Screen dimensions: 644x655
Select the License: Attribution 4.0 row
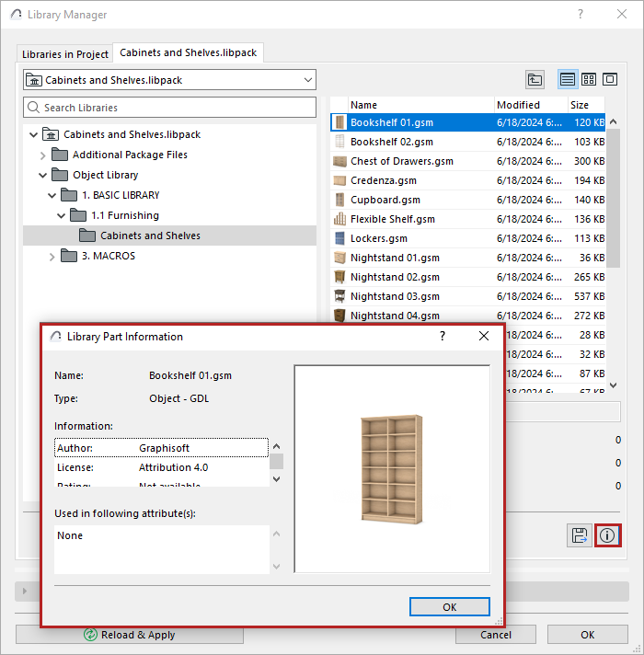(161, 467)
